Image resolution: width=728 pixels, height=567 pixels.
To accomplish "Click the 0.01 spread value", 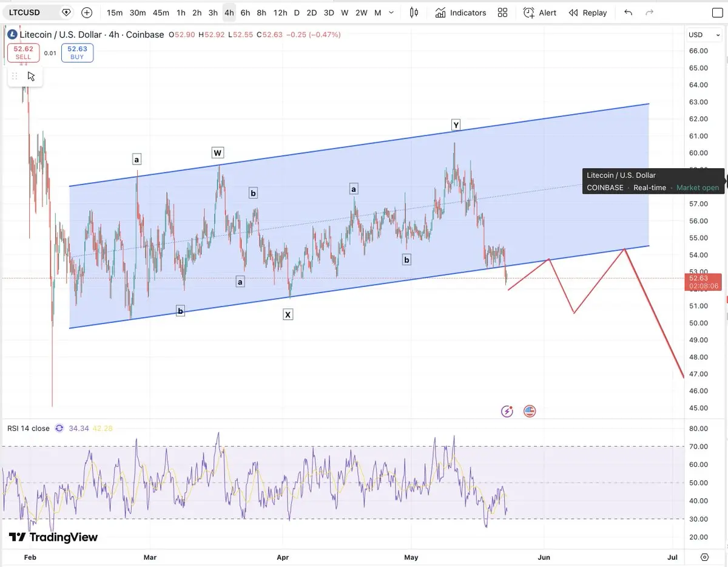I will 50,53.
